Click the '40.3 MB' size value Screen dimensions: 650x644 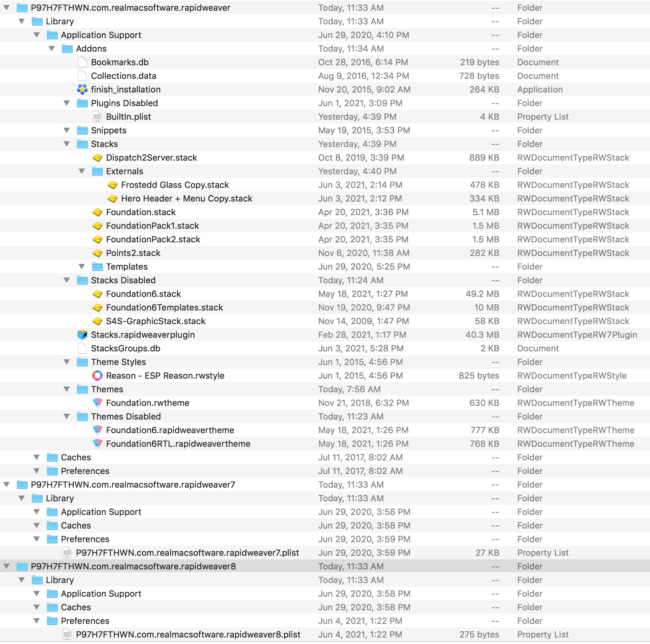[482, 335]
